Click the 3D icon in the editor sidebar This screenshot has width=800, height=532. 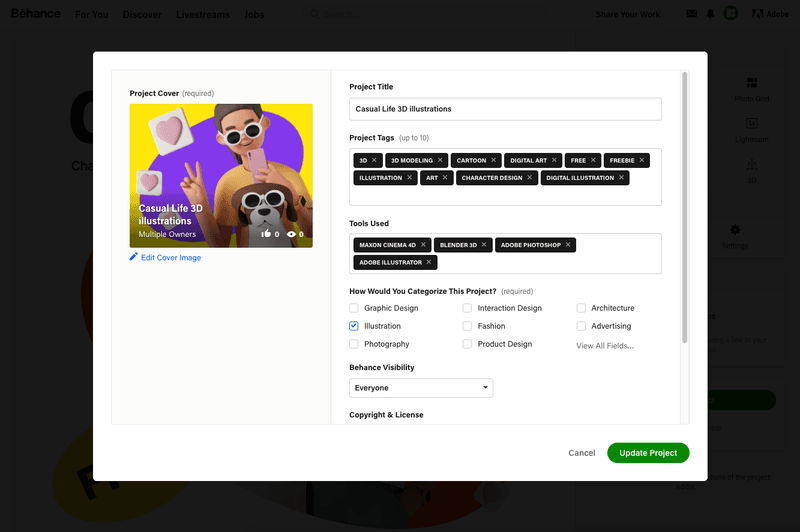(752, 165)
